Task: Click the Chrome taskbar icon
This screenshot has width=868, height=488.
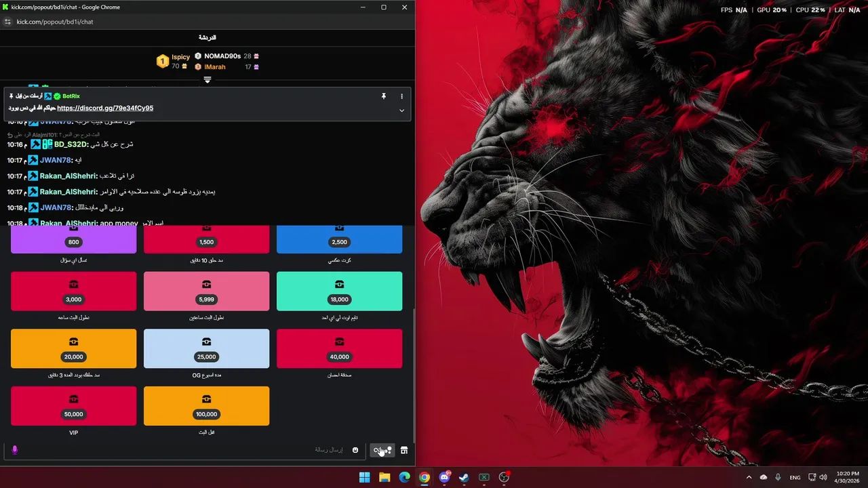Action: point(425,477)
